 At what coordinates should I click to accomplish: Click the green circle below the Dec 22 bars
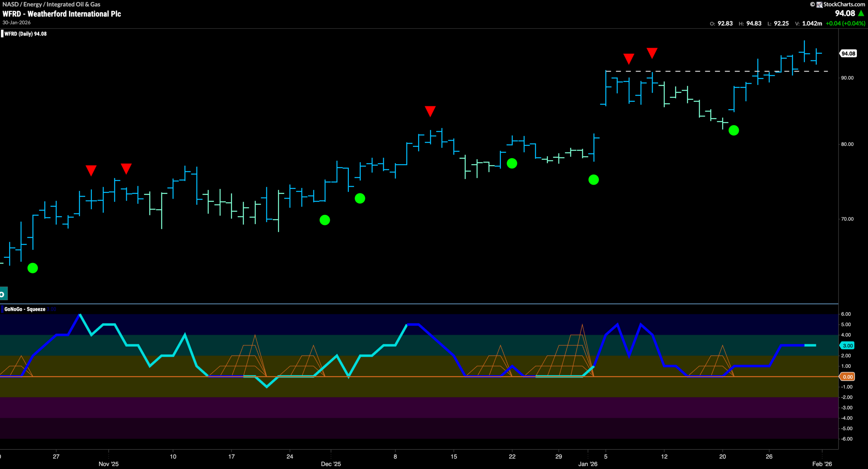(x=512, y=163)
